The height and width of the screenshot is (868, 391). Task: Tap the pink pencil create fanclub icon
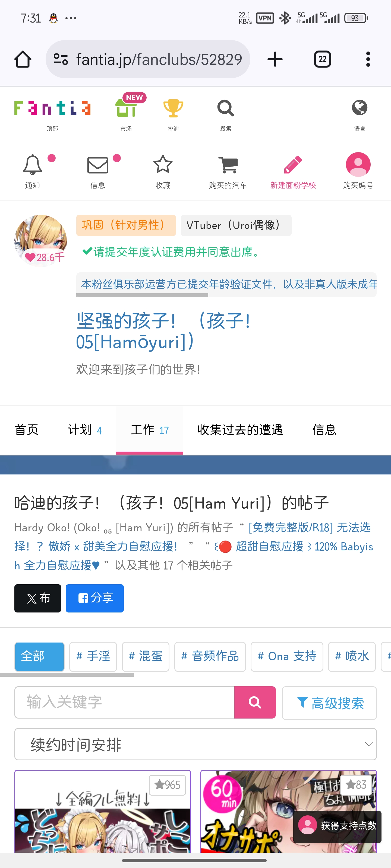[x=293, y=164]
